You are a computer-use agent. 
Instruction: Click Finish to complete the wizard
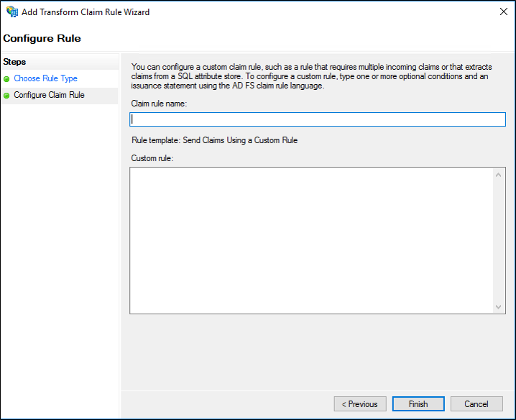tap(418, 404)
